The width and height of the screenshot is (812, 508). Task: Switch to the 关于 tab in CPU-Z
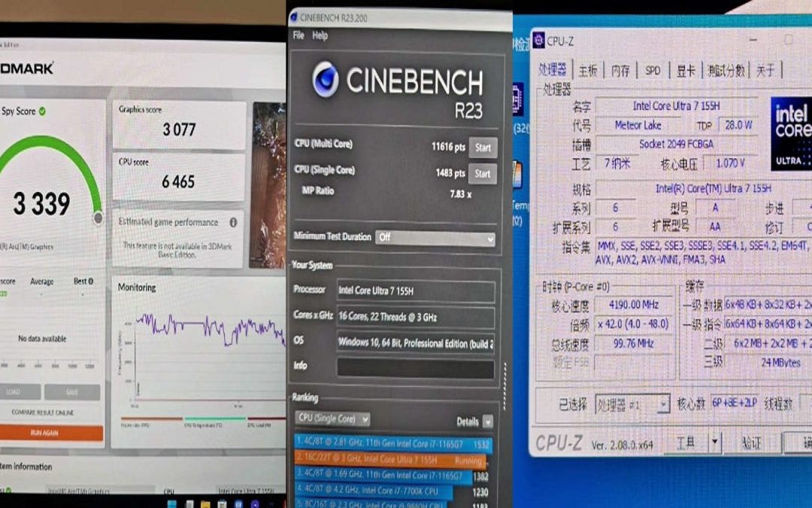pyautogui.click(x=765, y=70)
